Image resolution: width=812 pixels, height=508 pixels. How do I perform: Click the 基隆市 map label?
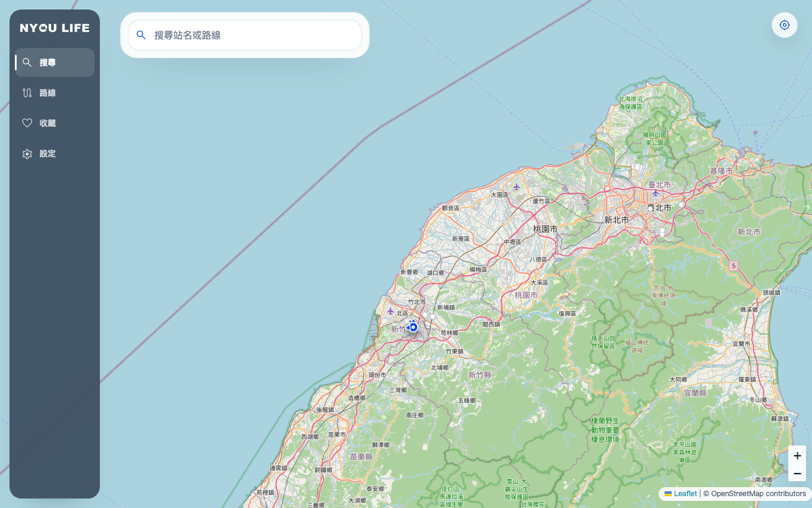pyautogui.click(x=721, y=171)
